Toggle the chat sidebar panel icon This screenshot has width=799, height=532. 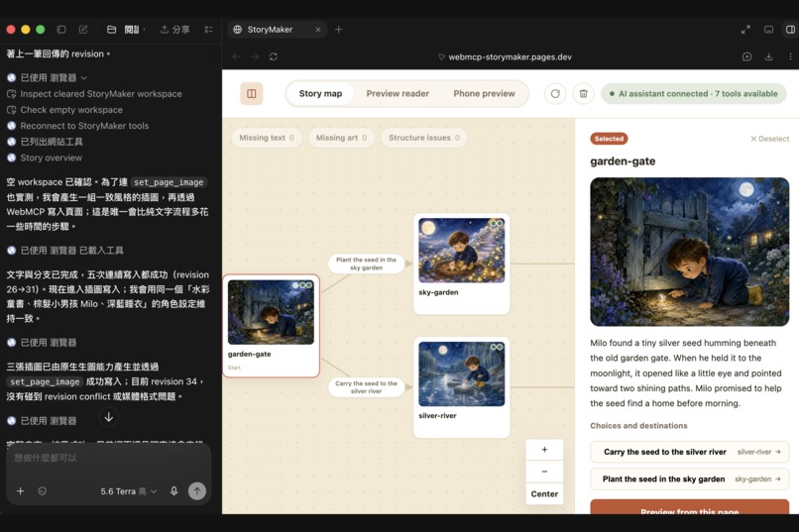61,30
